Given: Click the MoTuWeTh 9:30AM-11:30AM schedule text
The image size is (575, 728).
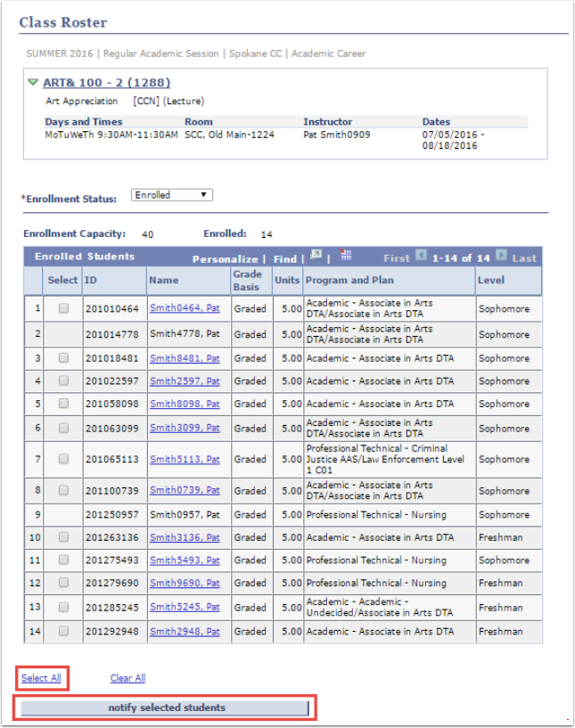Looking at the screenshot, I should pos(111,135).
